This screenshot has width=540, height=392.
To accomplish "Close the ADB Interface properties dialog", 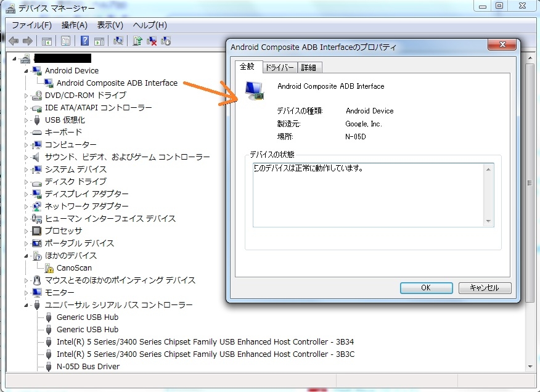I will [502, 44].
